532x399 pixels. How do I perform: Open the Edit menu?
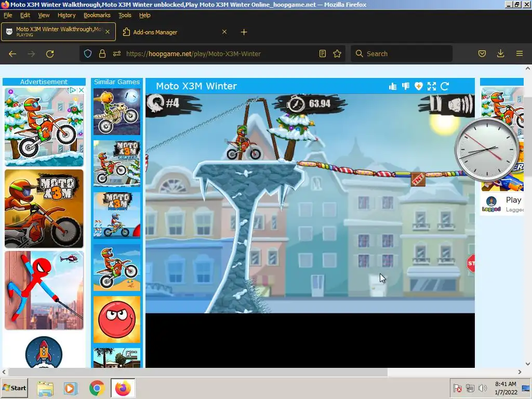coord(25,15)
